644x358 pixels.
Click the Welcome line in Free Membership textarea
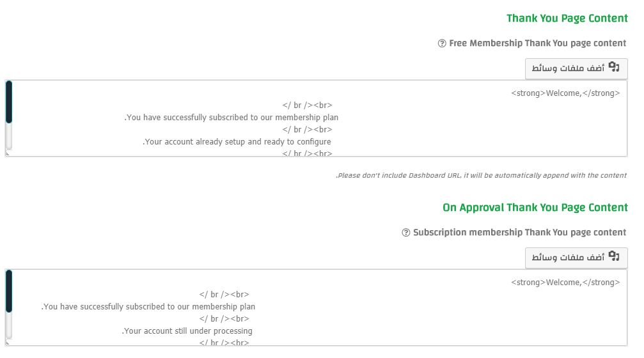pos(565,93)
